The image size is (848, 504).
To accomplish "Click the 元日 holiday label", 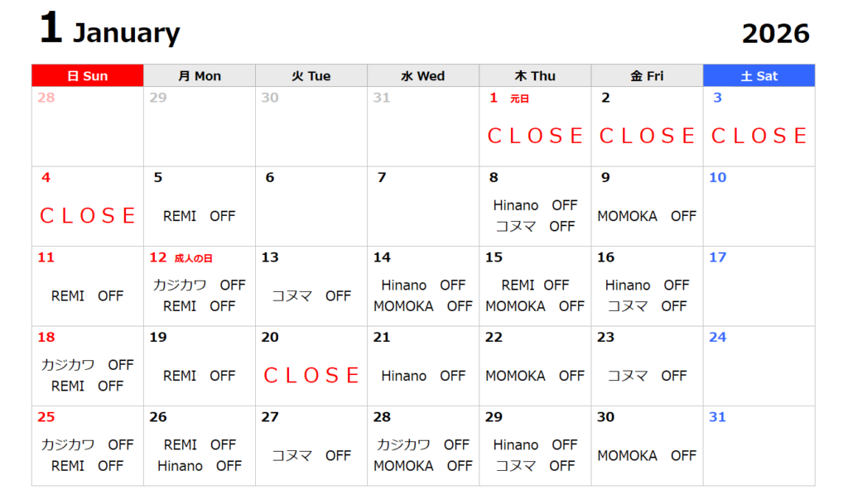I will click(x=519, y=98).
